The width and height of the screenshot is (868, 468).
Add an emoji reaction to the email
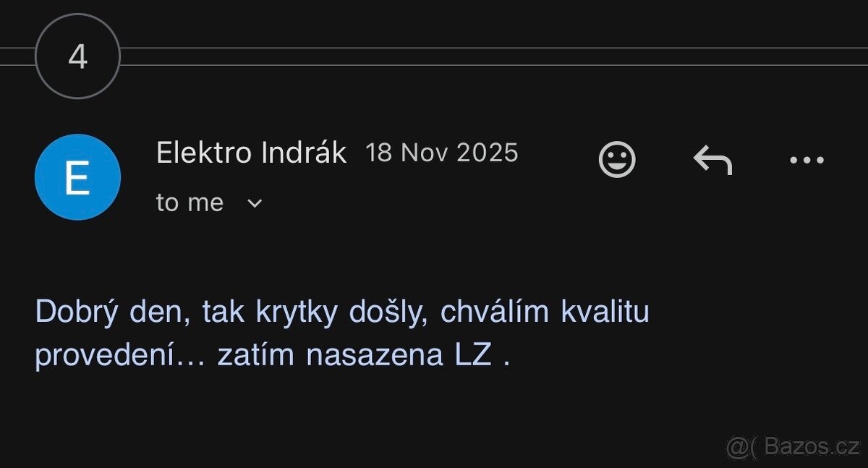pos(617,159)
